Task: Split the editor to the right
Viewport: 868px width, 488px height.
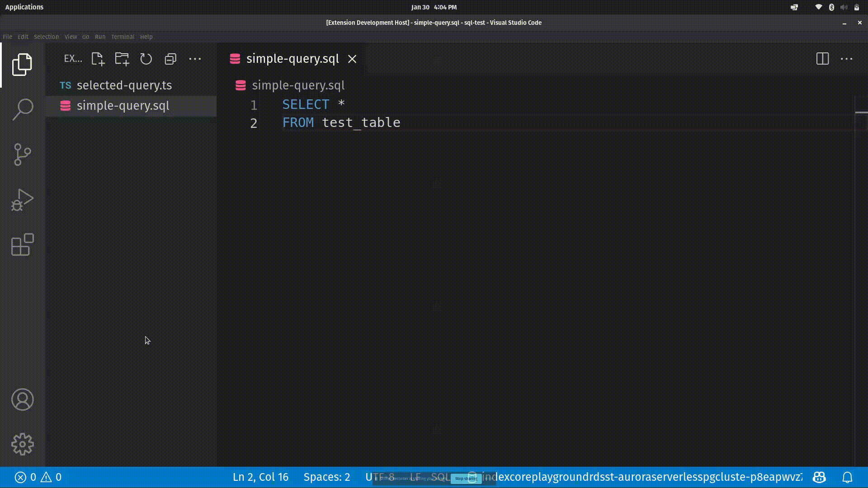Action: [822, 59]
